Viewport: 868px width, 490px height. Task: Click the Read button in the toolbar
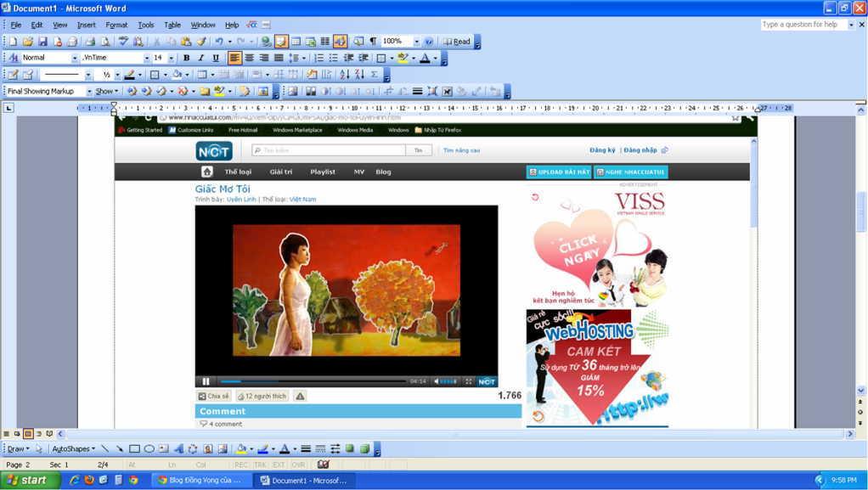point(457,42)
